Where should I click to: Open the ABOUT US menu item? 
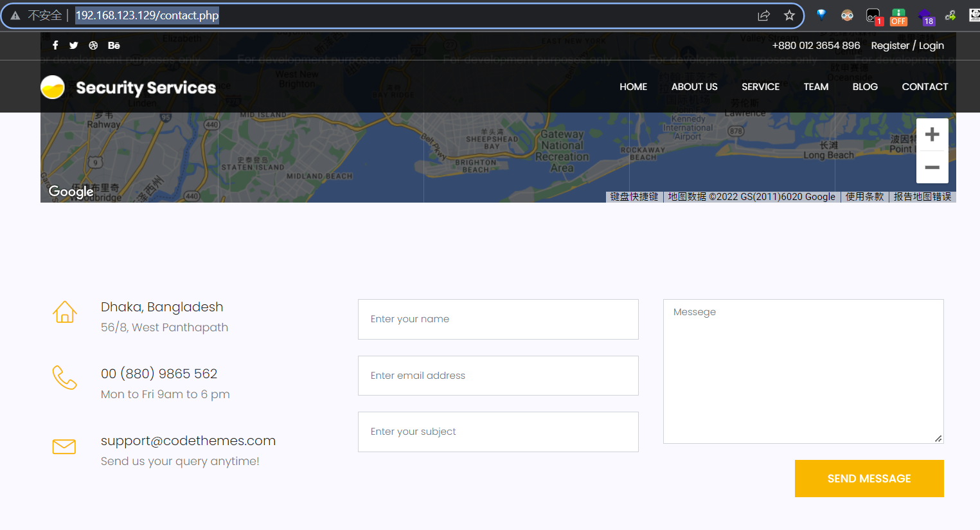point(694,87)
